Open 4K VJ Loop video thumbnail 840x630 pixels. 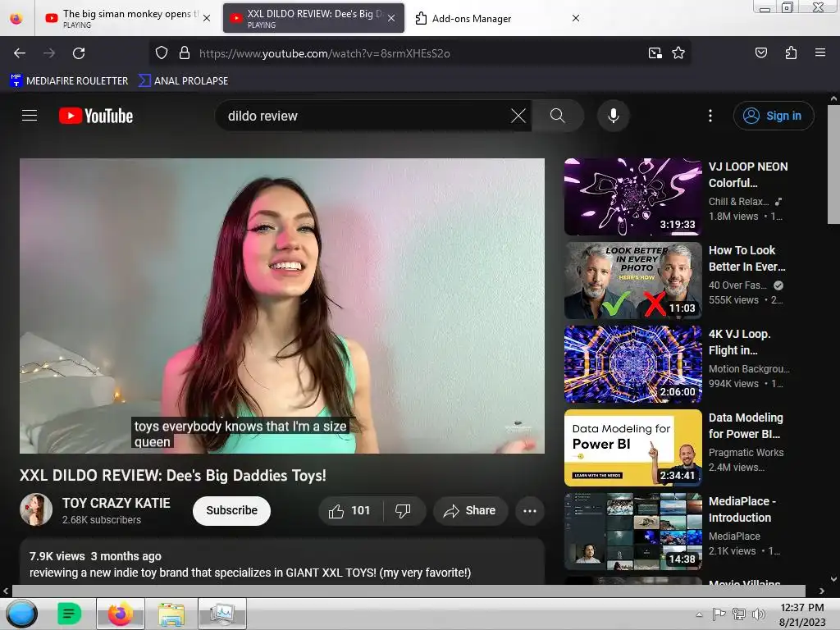click(x=632, y=363)
